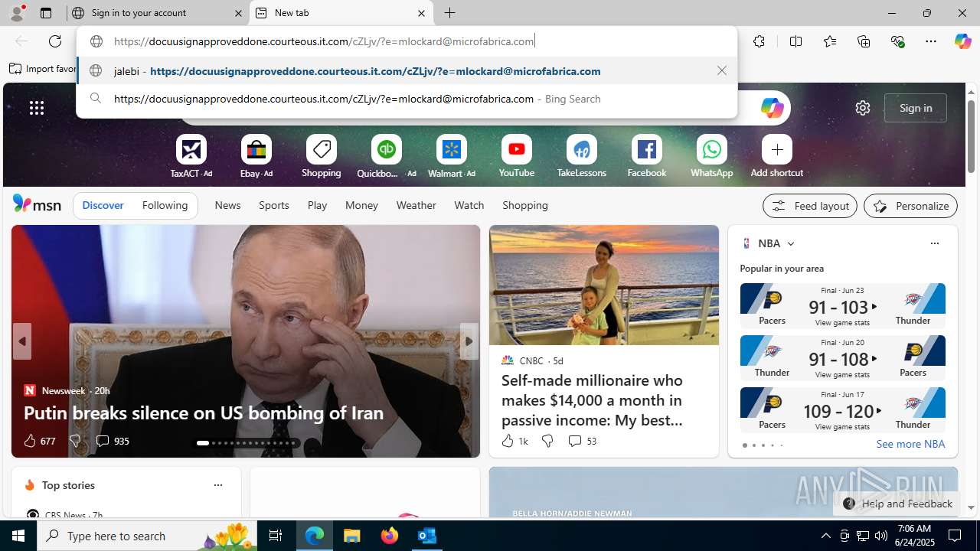Open Settings and more ellipsis menu
The height and width of the screenshot is (551, 980).
[x=931, y=41]
